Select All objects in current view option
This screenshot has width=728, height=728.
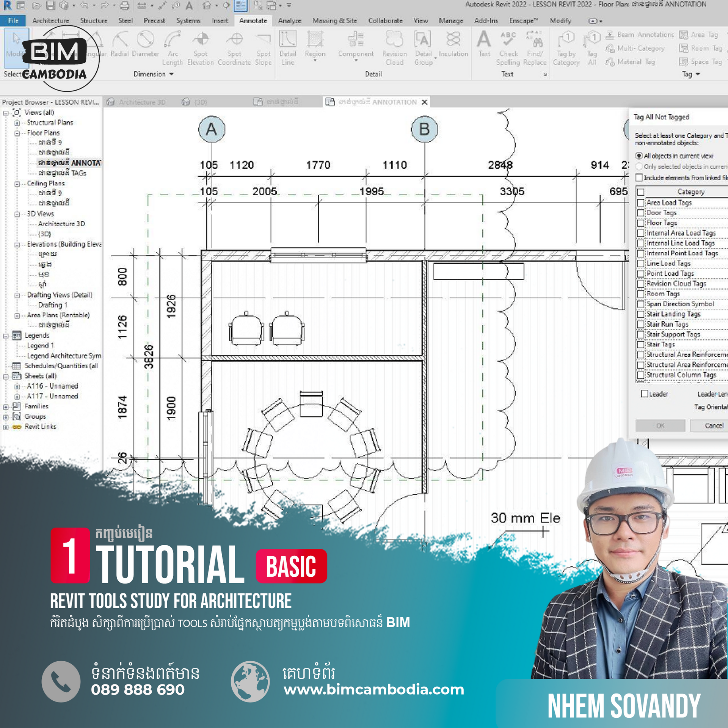click(639, 156)
